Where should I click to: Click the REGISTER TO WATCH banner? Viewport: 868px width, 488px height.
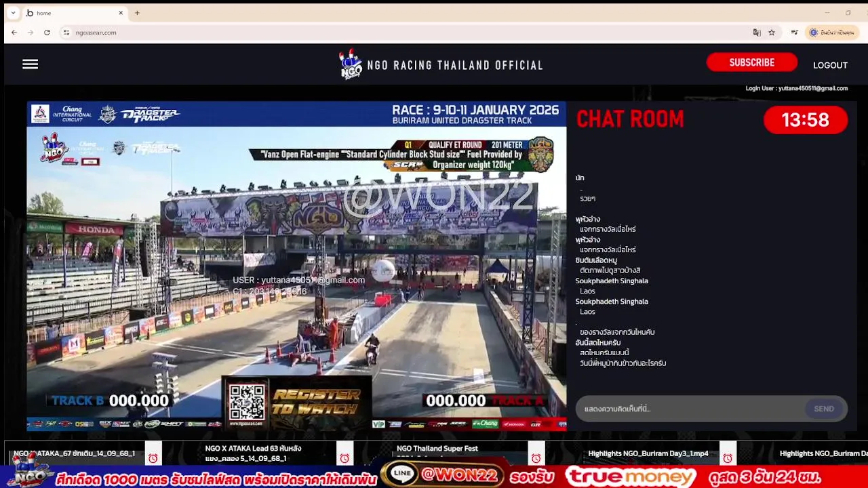point(316,402)
